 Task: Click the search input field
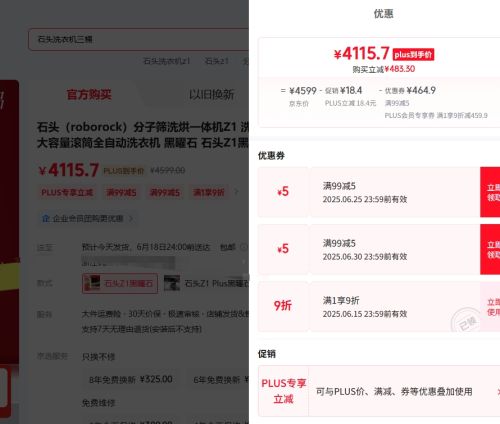[139, 39]
